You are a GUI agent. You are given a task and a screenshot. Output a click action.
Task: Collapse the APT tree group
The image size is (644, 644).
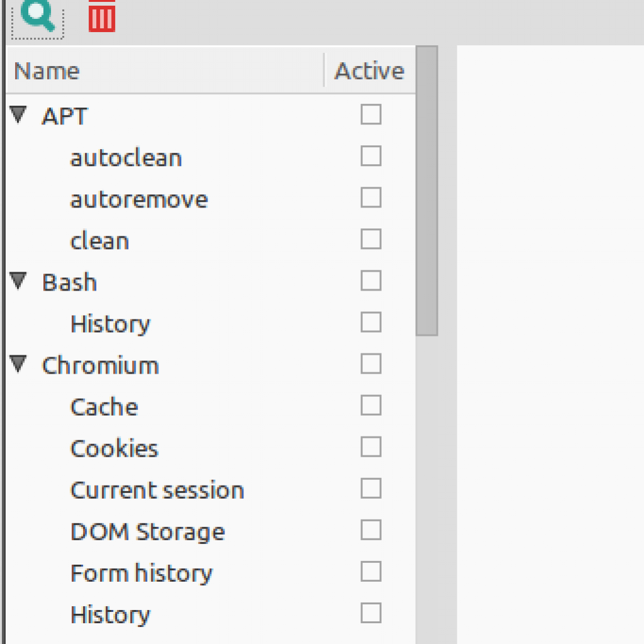pyautogui.click(x=18, y=114)
